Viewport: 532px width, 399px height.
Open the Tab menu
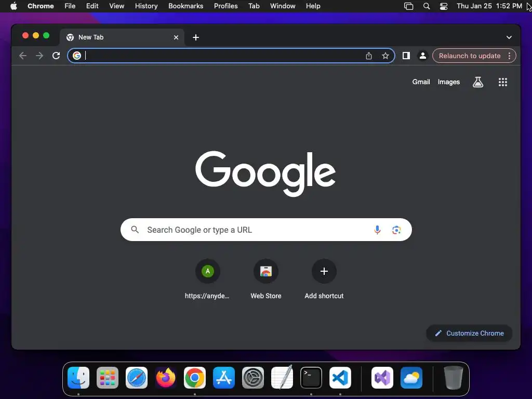pyautogui.click(x=254, y=6)
